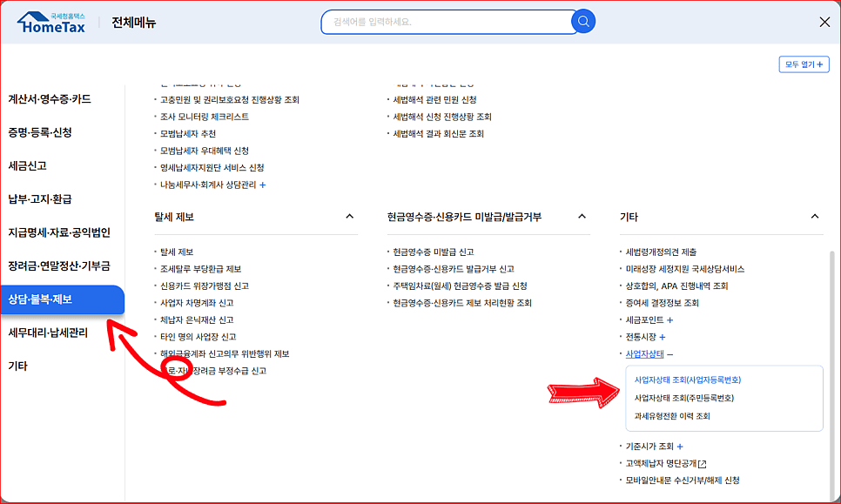Expand the 기준시가 조회 submenu
This screenshot has height=504, width=841.
point(678,445)
